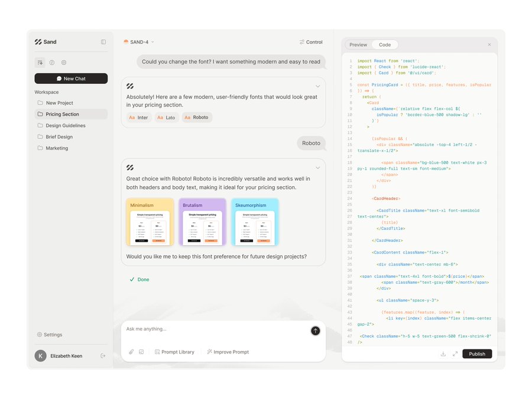Click the Sand logo icon
Image resolution: width=532 pixels, height=399 pixels.
38,42
